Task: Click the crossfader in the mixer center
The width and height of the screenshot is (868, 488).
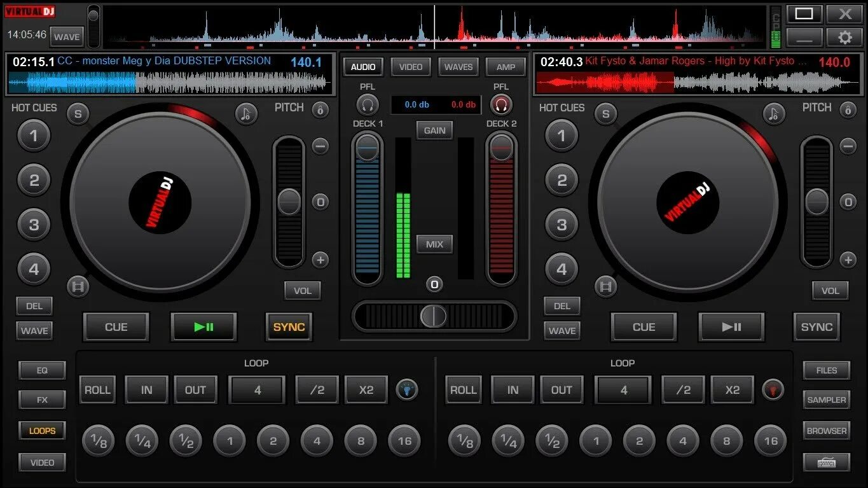Action: point(434,316)
